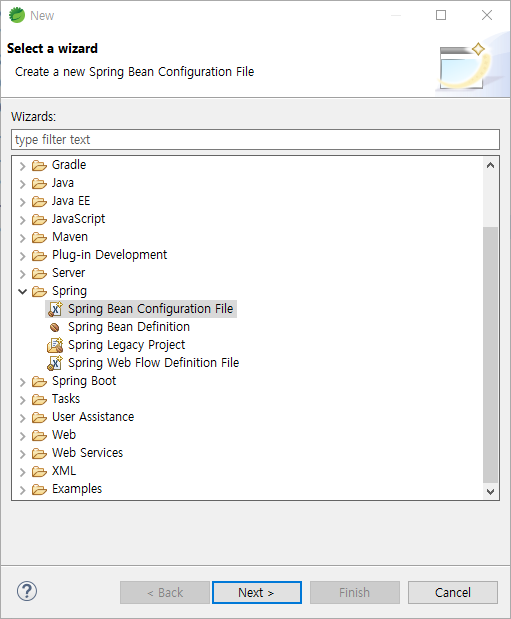Select the Examples label
511x619 pixels.
pos(77,489)
